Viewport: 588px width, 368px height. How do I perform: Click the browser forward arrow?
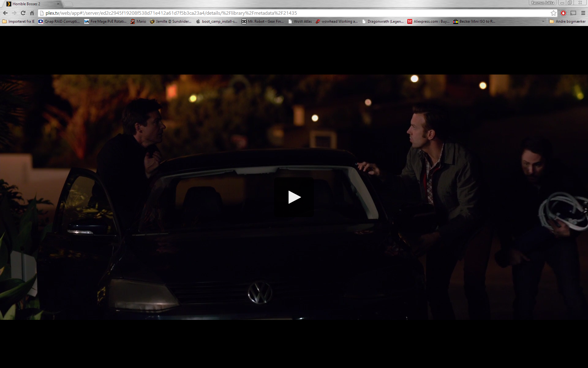point(14,13)
